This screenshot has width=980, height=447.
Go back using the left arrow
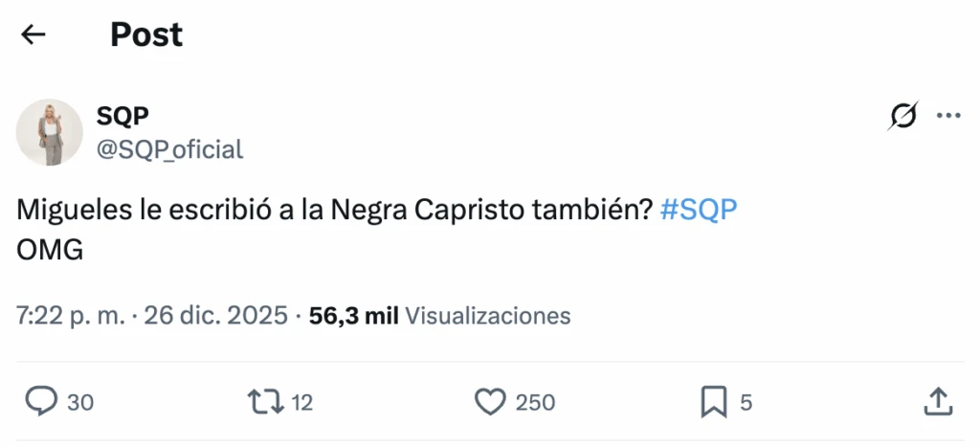(33, 35)
